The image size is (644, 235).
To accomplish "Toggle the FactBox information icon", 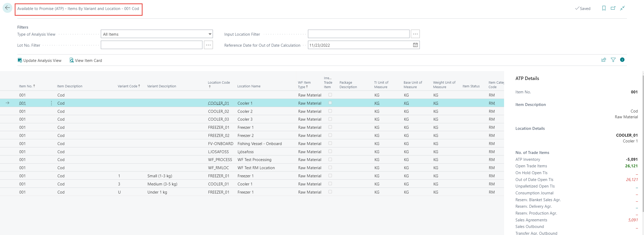I will (622, 60).
